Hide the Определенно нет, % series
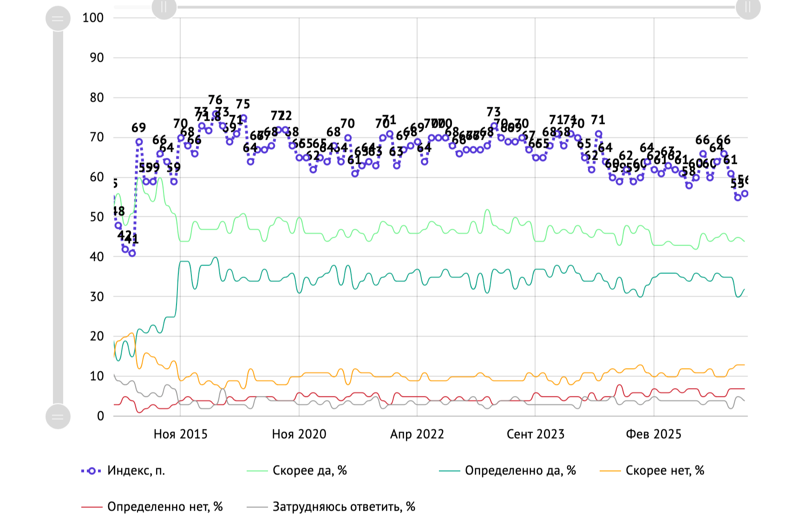The image size is (798, 532). [152, 506]
